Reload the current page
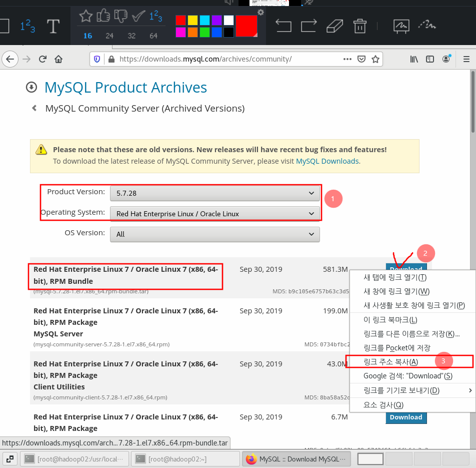This screenshot has width=476, height=468. 42,59
